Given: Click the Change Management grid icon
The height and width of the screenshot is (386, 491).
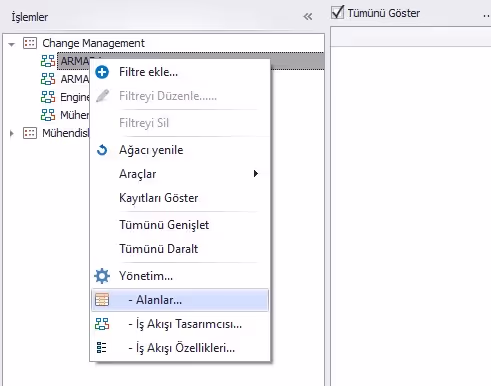Looking at the screenshot, I should pyautogui.click(x=30, y=43).
